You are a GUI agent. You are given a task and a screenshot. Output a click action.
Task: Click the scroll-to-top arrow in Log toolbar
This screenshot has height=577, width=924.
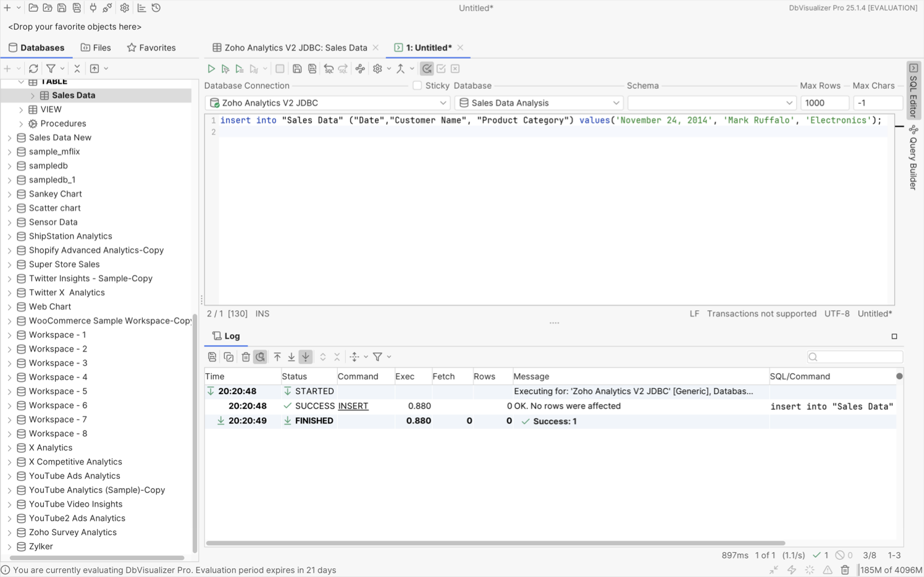click(277, 357)
